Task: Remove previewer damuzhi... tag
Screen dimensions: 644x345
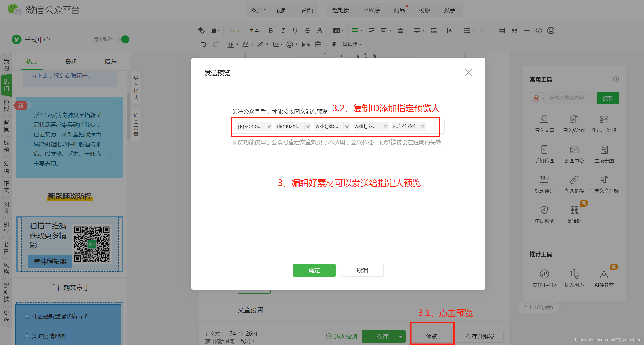Action: point(308,127)
